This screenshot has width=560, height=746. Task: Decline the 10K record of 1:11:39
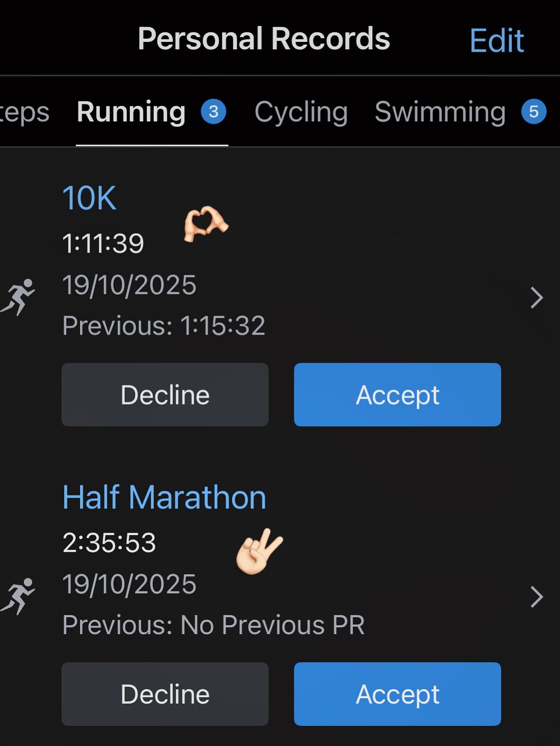[x=165, y=394]
